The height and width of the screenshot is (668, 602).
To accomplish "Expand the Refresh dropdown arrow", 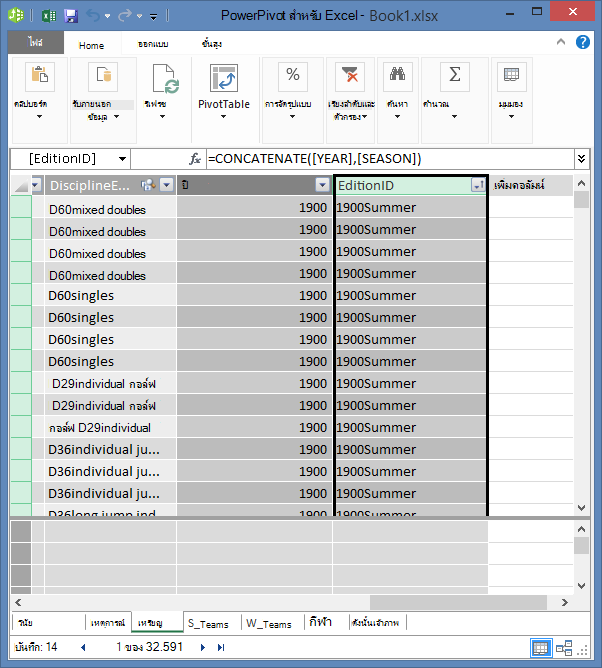I will click(162, 117).
